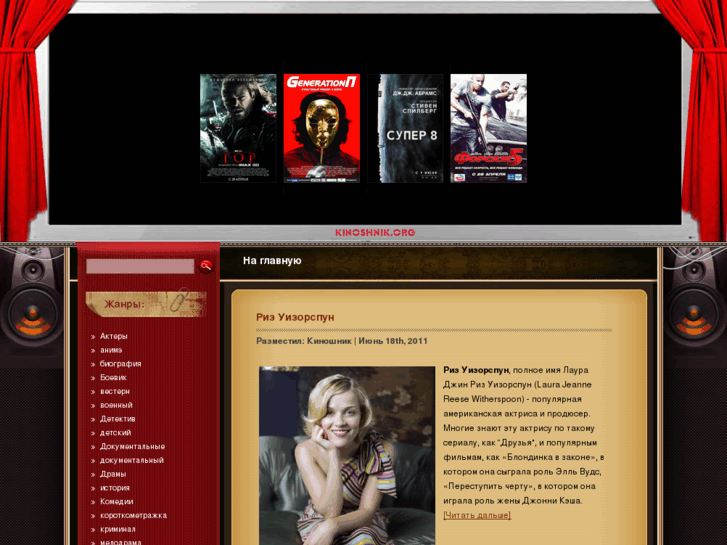Viewport: 727px width, 545px height.
Task: Select the Драмы genre link
Action: pyautogui.click(x=113, y=474)
